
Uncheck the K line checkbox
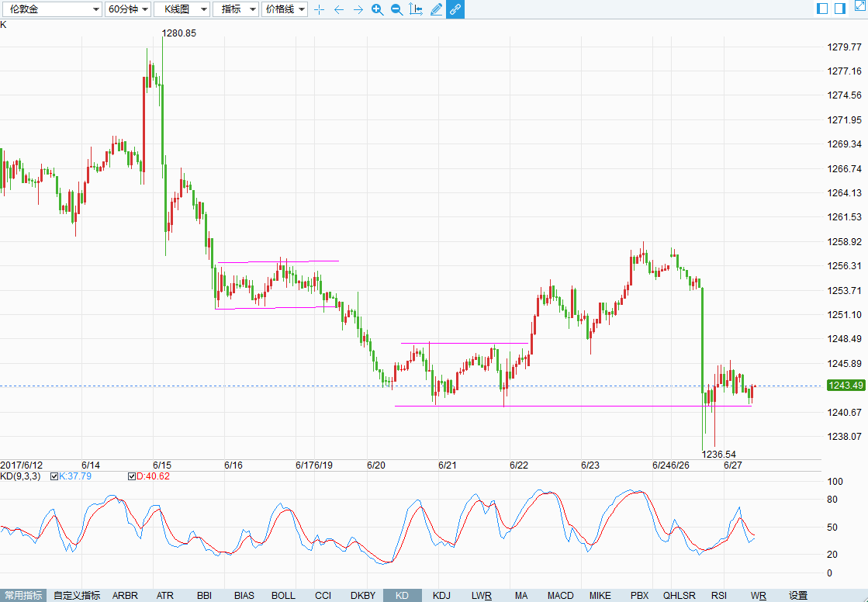[54, 476]
